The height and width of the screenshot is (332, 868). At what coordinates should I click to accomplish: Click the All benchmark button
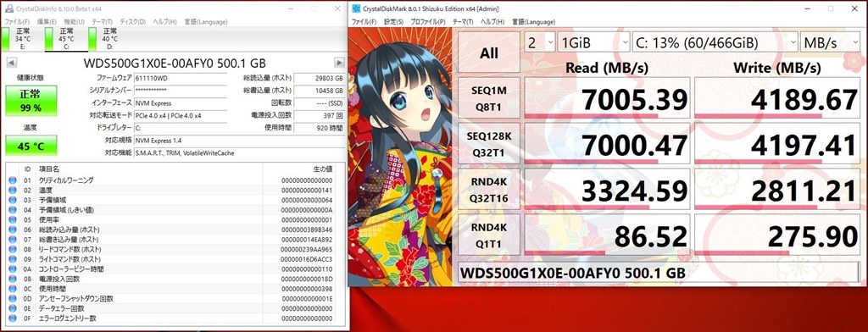click(x=489, y=53)
